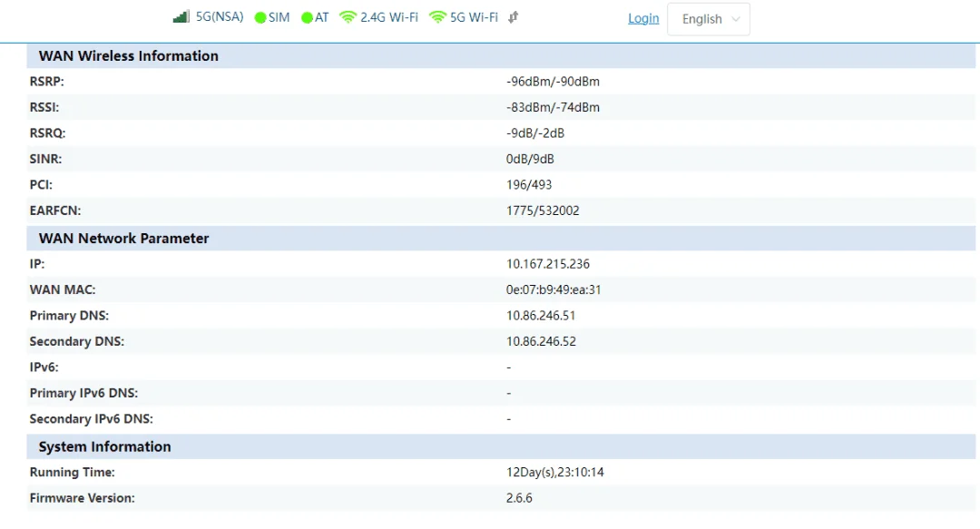Click the Running Time: row label

[x=72, y=472]
